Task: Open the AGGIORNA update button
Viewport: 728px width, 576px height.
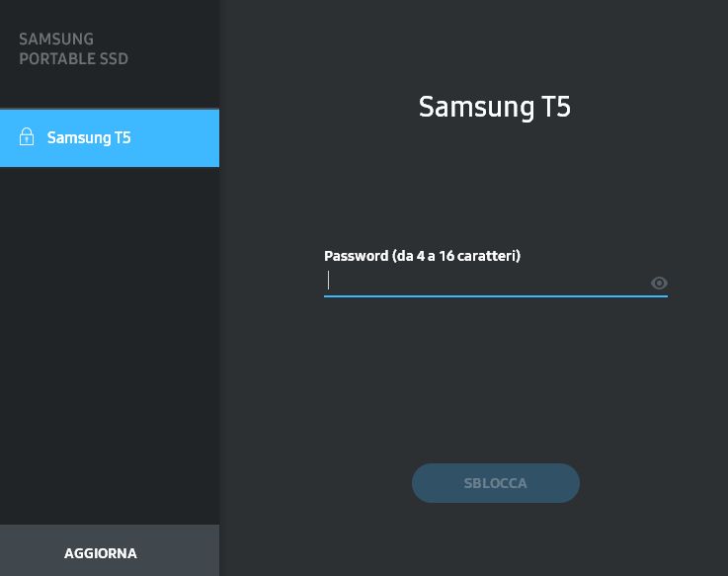Action: [110, 550]
